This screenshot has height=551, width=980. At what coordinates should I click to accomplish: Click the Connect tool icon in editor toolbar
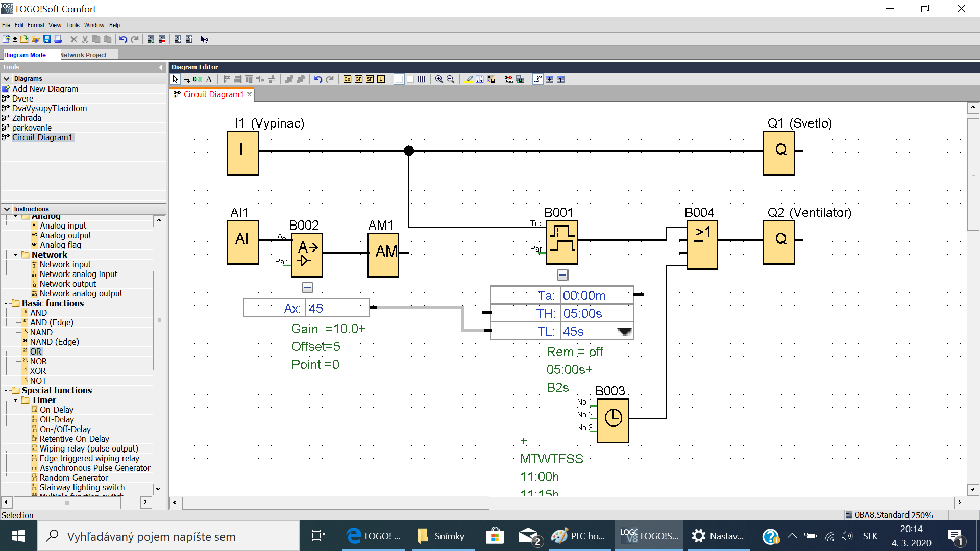tap(186, 79)
